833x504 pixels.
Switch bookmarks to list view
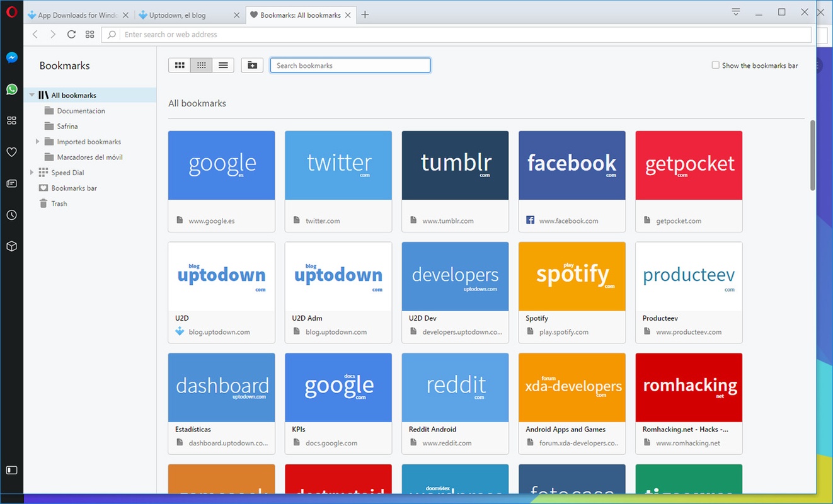pyautogui.click(x=223, y=65)
